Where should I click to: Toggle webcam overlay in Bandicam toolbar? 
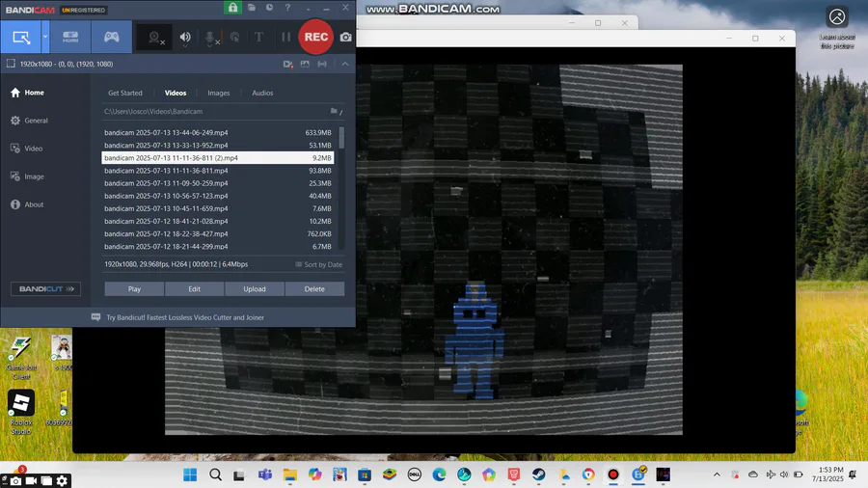155,38
